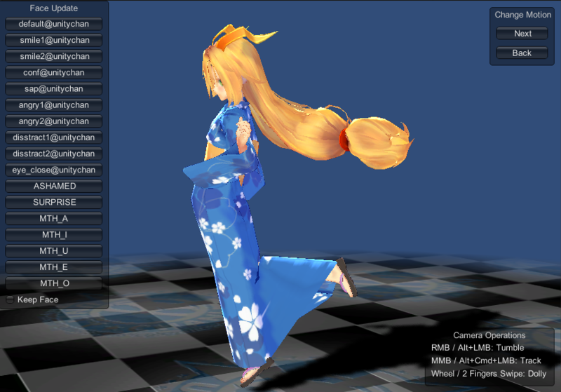Viewport: 561px width, 392px height.
Task: Apply the default@unitychan face
Action: click(x=54, y=24)
